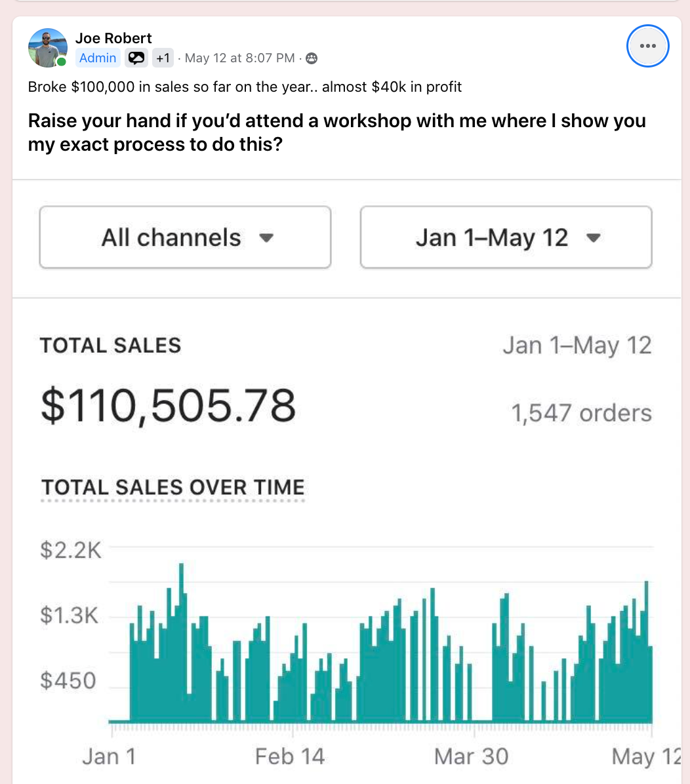Open the Jan 1–May 12 date range dropdown

click(x=506, y=237)
